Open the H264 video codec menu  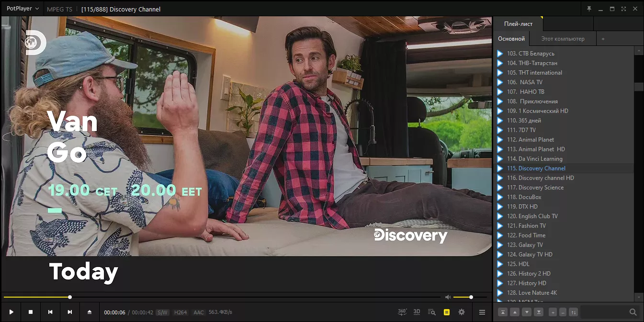181,312
